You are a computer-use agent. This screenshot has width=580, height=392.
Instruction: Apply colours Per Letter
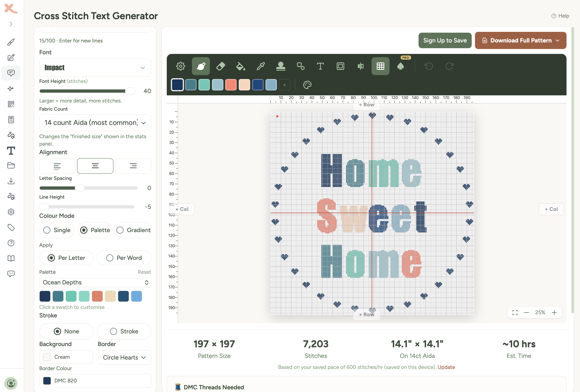[66, 258]
